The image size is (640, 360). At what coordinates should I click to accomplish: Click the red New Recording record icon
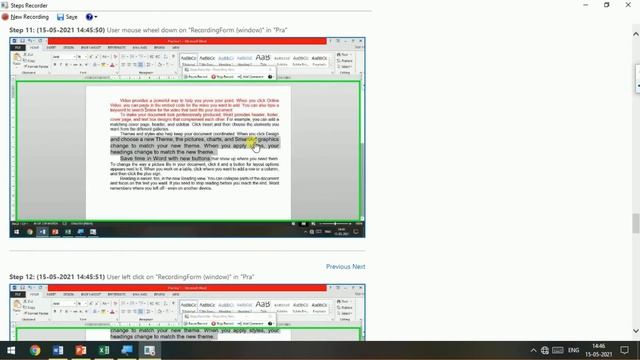5,17
